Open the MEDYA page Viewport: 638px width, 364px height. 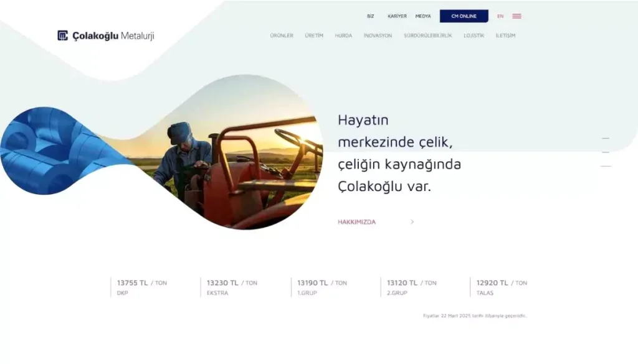pyautogui.click(x=424, y=16)
